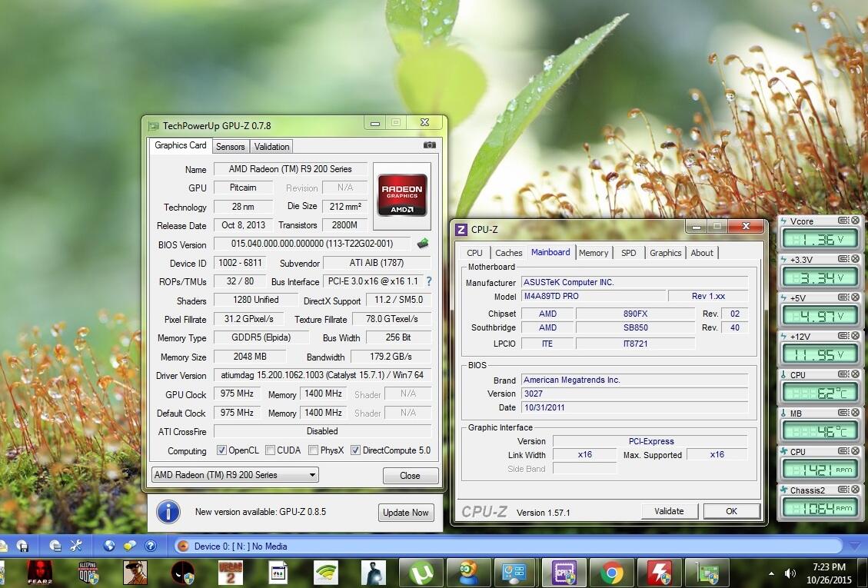Toggle the DirectCompute 5.0 checkbox

pyautogui.click(x=355, y=450)
